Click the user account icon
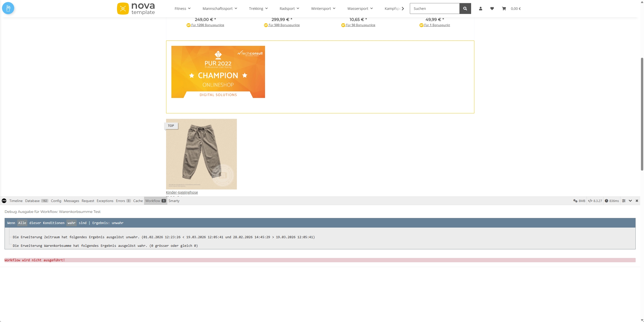 [x=480, y=8]
